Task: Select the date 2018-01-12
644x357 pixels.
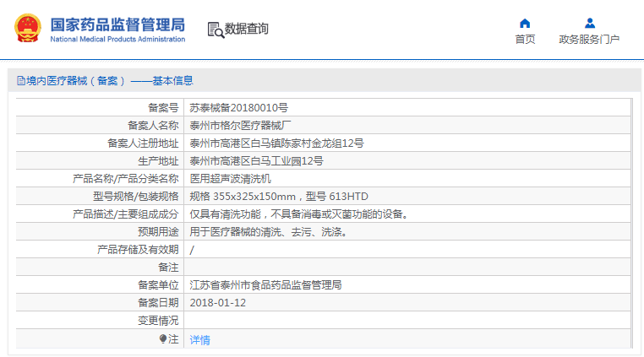Action: click(218, 303)
